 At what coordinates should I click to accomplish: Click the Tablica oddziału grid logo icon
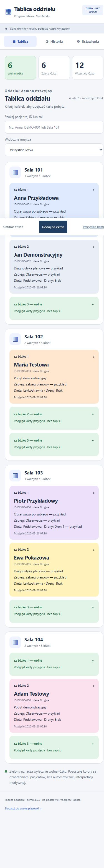(8, 11)
